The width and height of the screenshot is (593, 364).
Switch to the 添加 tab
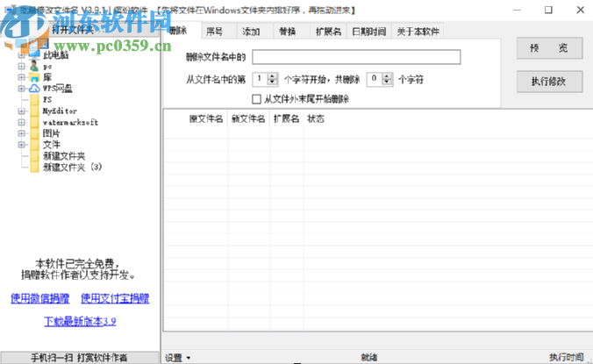[254, 32]
